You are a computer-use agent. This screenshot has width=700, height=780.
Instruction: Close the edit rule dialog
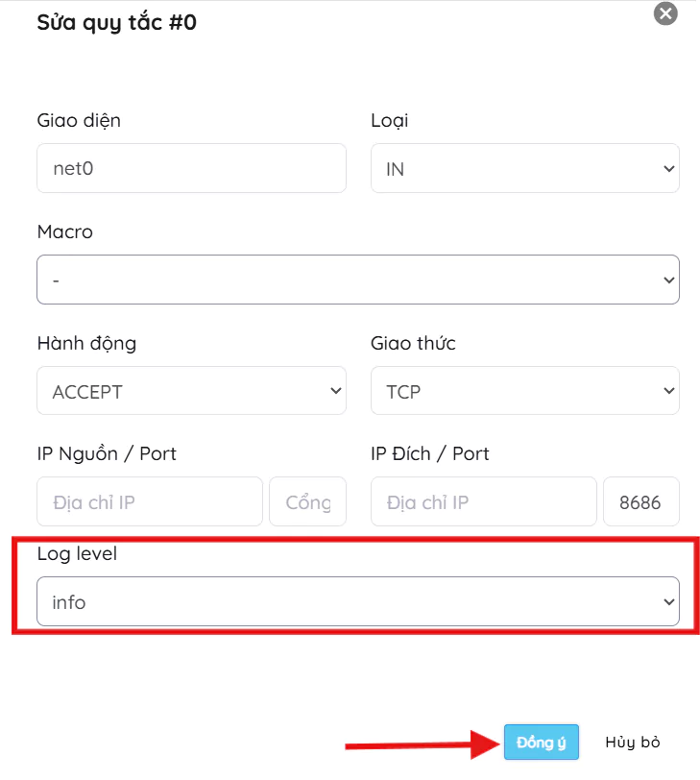665,13
